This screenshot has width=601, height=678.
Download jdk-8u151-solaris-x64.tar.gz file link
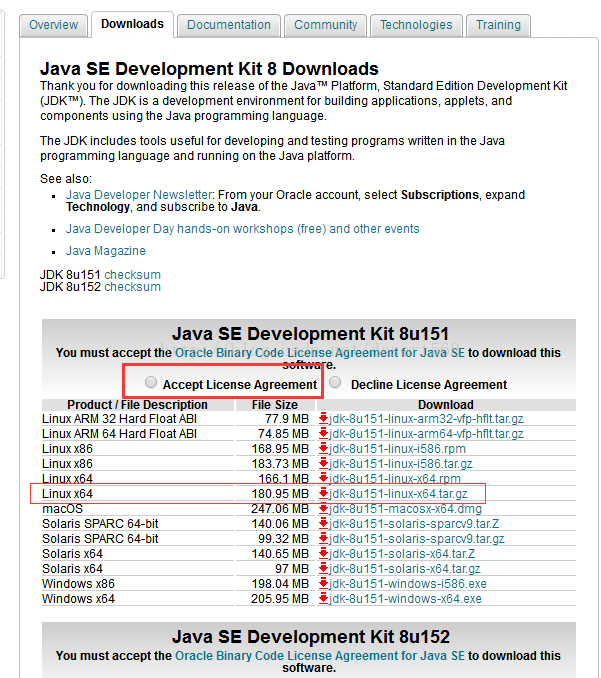(x=405, y=569)
